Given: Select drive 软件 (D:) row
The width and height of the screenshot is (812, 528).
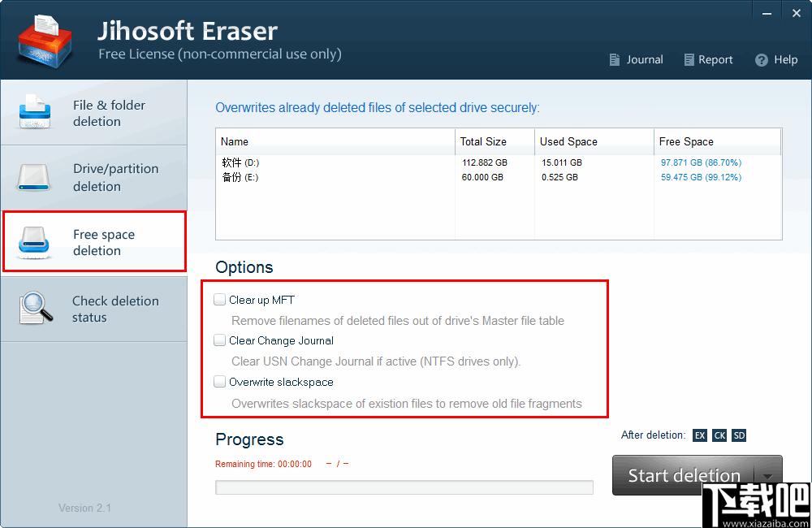Looking at the screenshot, I should [499, 162].
